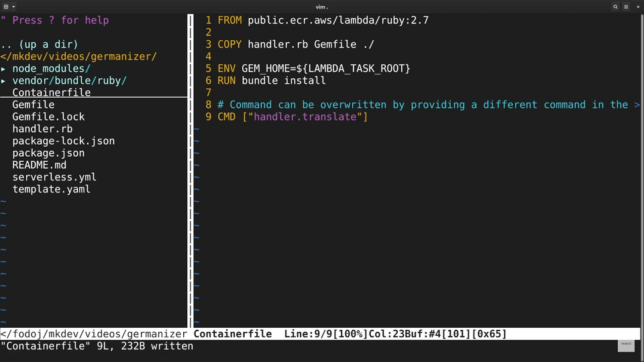644x362 pixels.
Task: Click line number 2 in the gutter
Action: [209, 32]
